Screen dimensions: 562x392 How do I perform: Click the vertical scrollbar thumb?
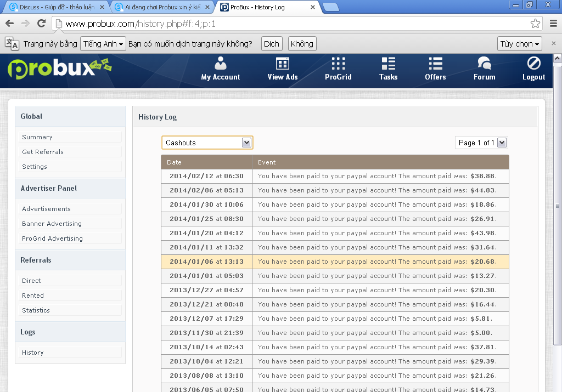coord(558,205)
